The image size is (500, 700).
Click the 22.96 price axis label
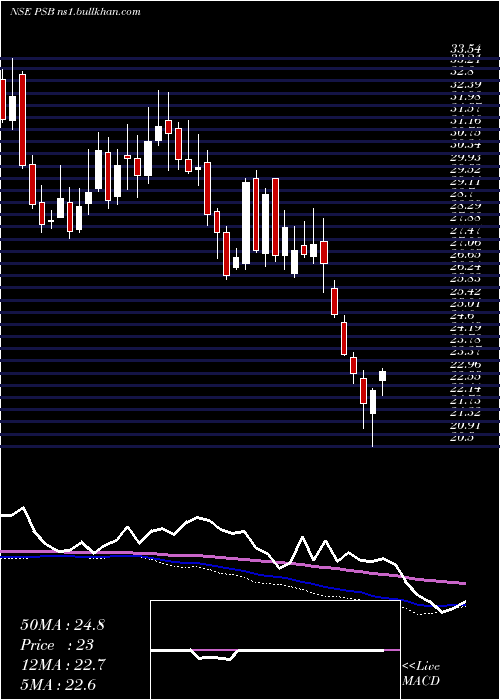click(x=465, y=365)
